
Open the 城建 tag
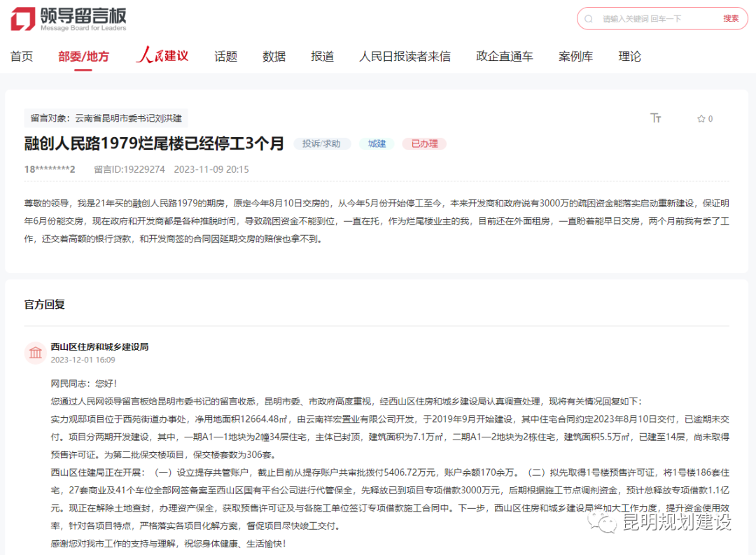tap(377, 143)
